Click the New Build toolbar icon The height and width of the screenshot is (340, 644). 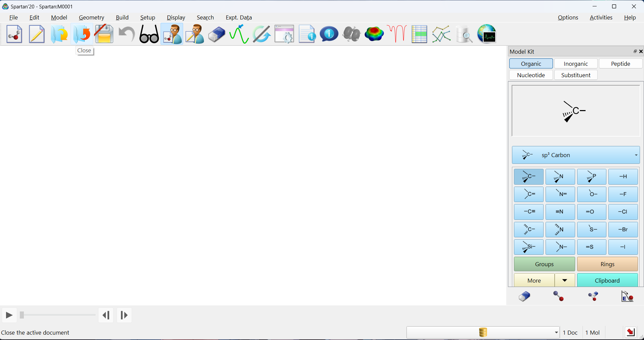(x=14, y=34)
